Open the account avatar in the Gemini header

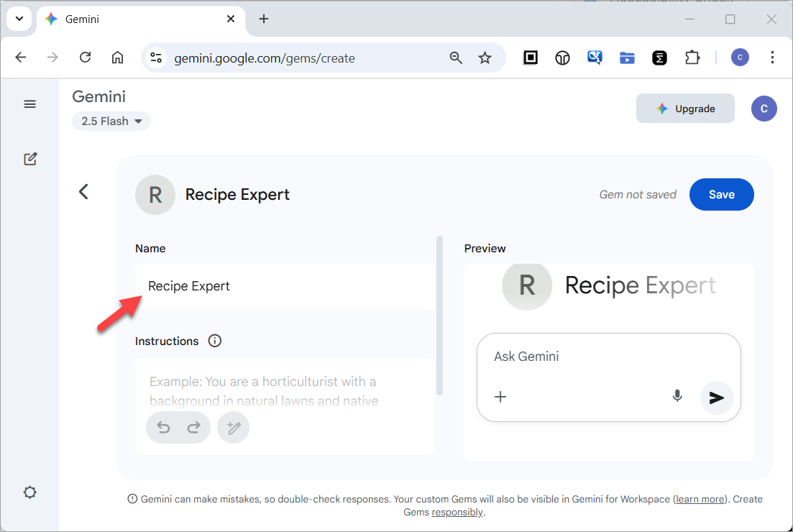click(x=764, y=109)
